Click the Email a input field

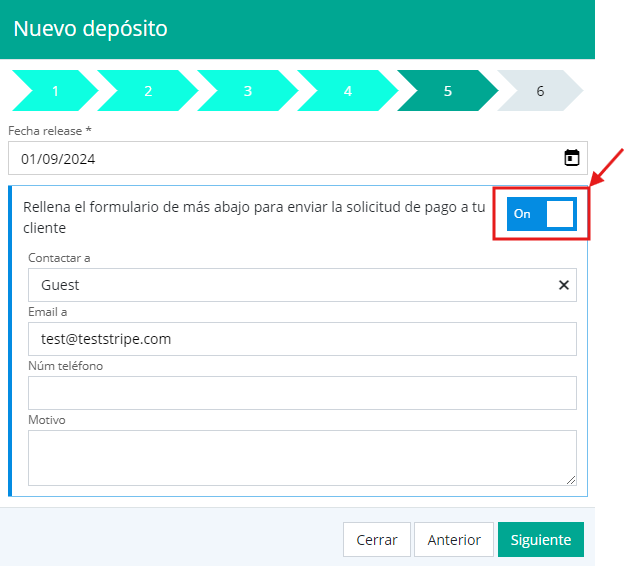click(x=302, y=339)
